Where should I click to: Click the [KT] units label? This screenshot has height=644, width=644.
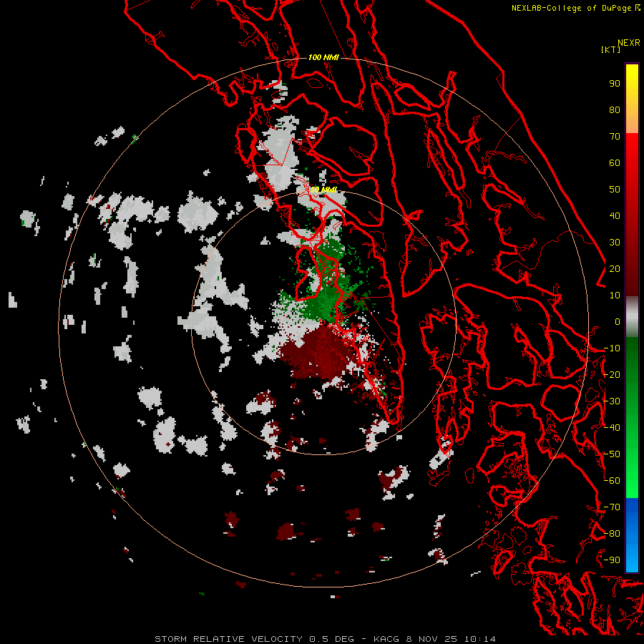coord(610,49)
